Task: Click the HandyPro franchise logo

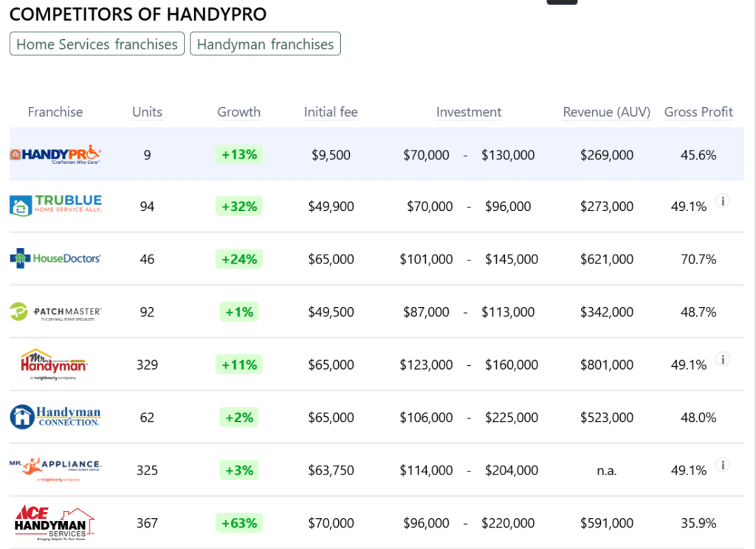Action: [55, 155]
